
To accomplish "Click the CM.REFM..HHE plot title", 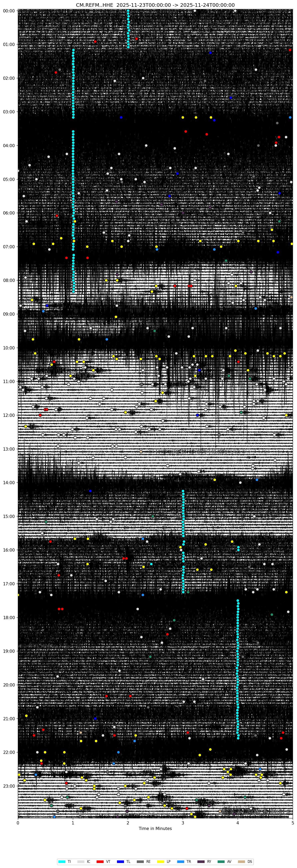I will [155, 5].
